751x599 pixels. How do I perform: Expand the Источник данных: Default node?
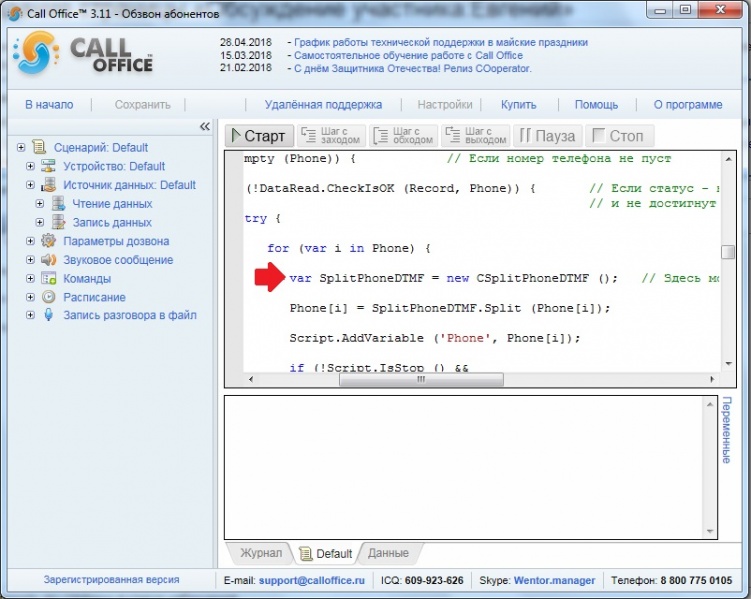[30, 185]
